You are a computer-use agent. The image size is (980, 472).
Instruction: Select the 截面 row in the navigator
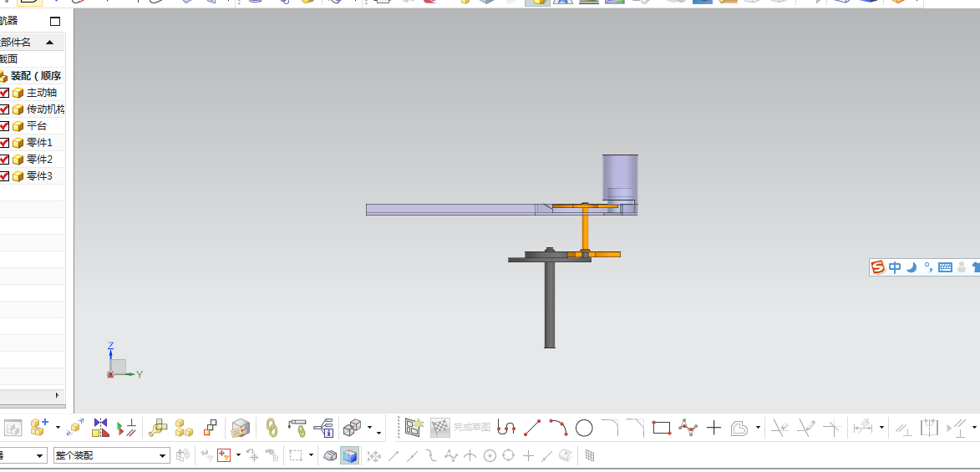[33, 59]
